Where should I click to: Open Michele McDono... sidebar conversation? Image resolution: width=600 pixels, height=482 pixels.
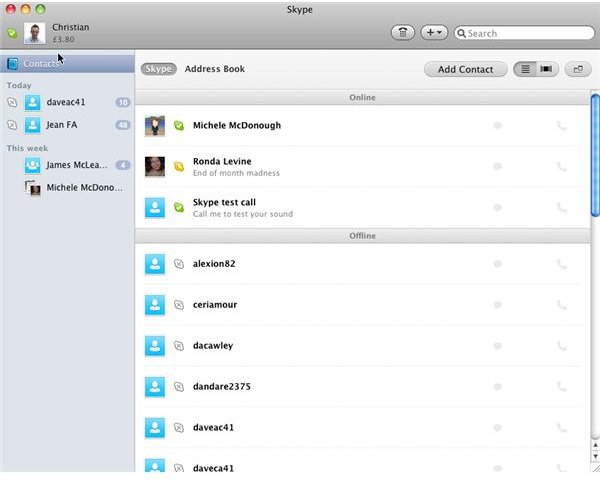67,188
